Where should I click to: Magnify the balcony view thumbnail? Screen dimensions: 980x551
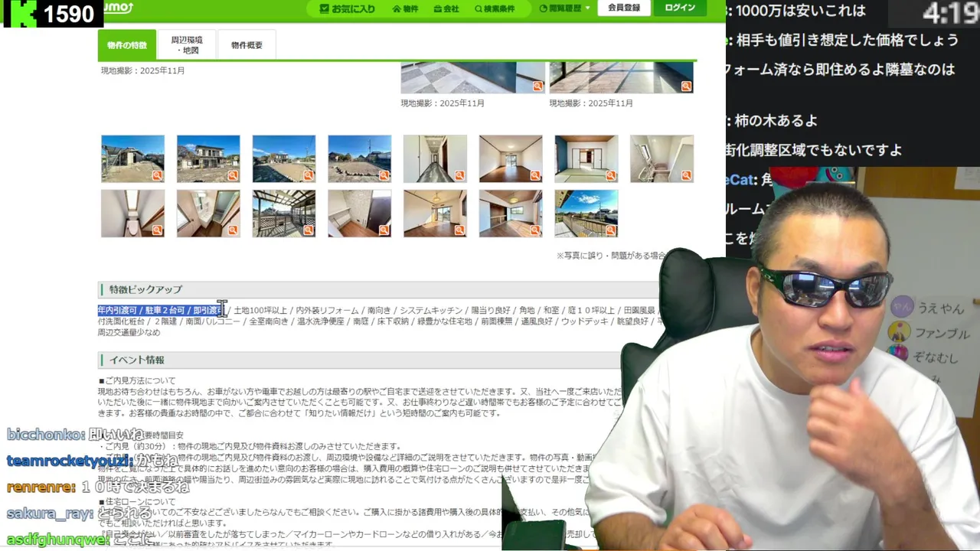(611, 230)
